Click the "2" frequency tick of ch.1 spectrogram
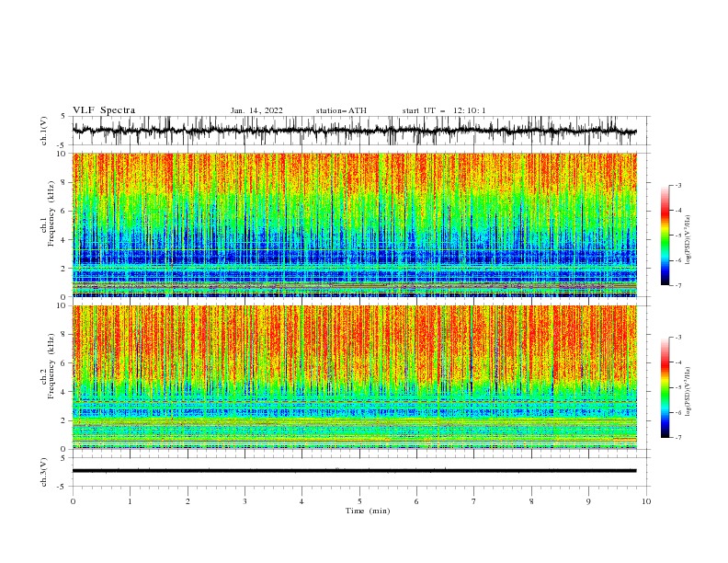 (64, 268)
